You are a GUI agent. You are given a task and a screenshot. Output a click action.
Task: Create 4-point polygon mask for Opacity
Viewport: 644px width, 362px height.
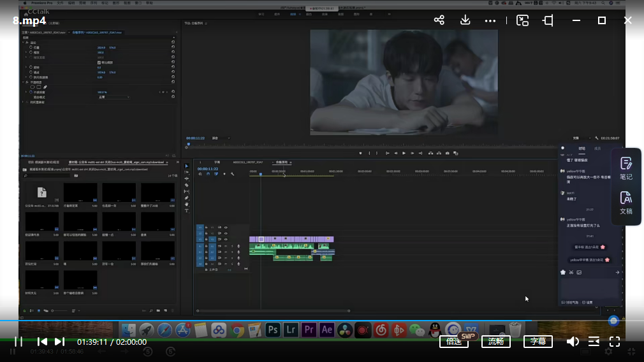coord(39,87)
